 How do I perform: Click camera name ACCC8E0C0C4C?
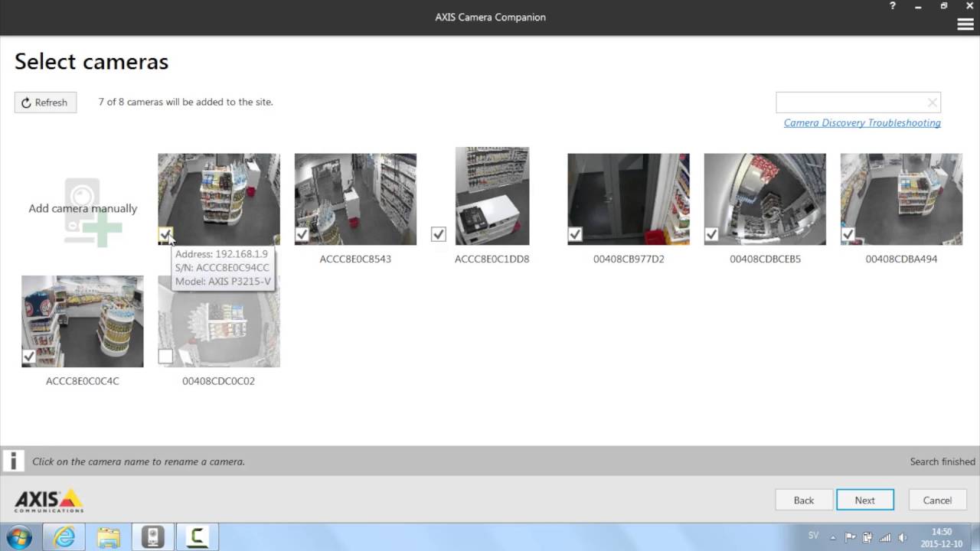pyautogui.click(x=83, y=381)
